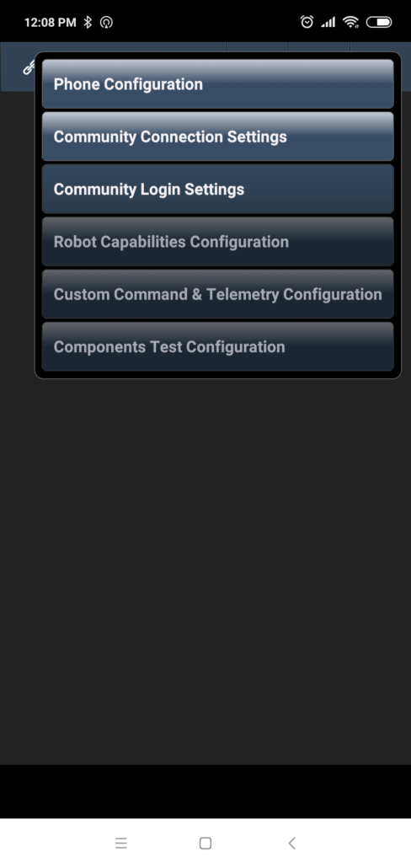Tap the hotspot icon beside Bluetooth
The width and height of the screenshot is (411, 868).
click(x=106, y=22)
